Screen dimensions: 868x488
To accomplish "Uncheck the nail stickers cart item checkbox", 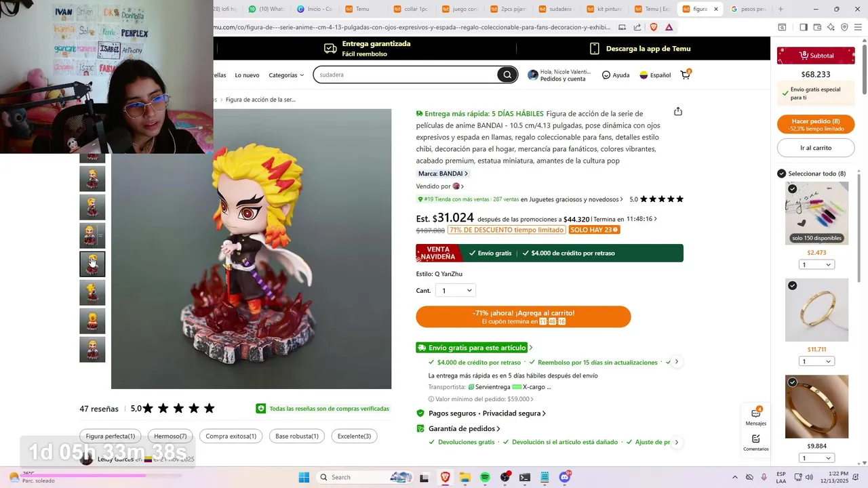I will coord(792,189).
